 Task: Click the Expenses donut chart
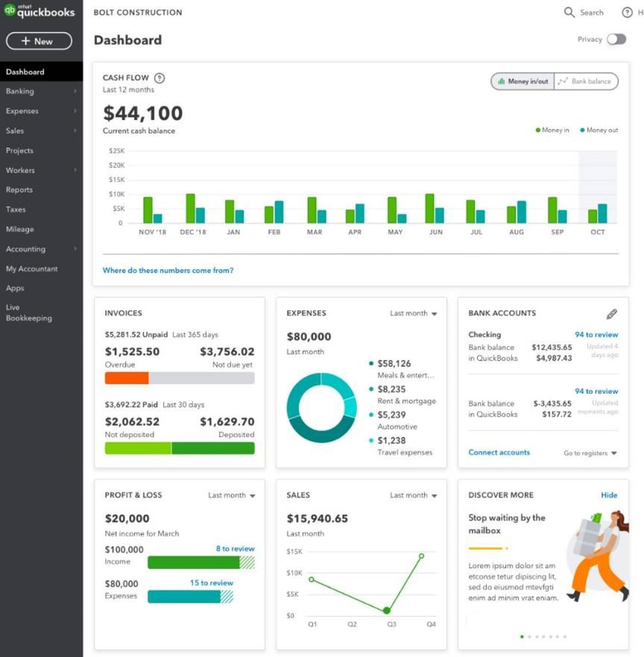pyautogui.click(x=321, y=408)
